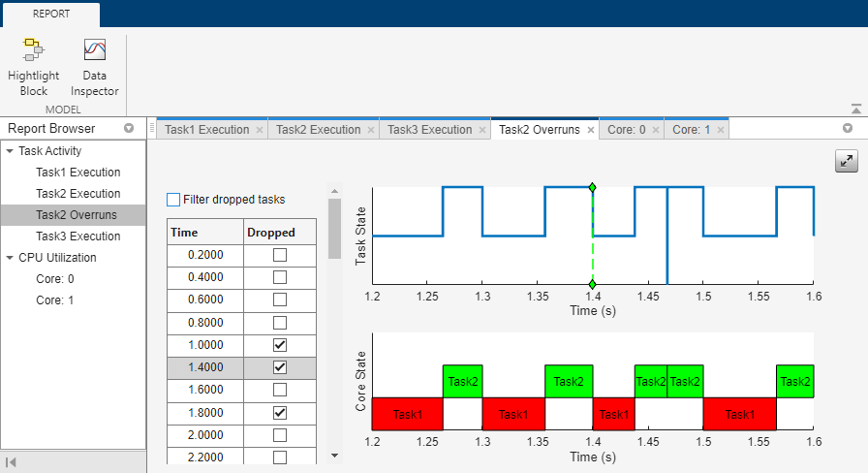Toggle Dropped checkbox for time 0.2000

[x=280, y=255]
